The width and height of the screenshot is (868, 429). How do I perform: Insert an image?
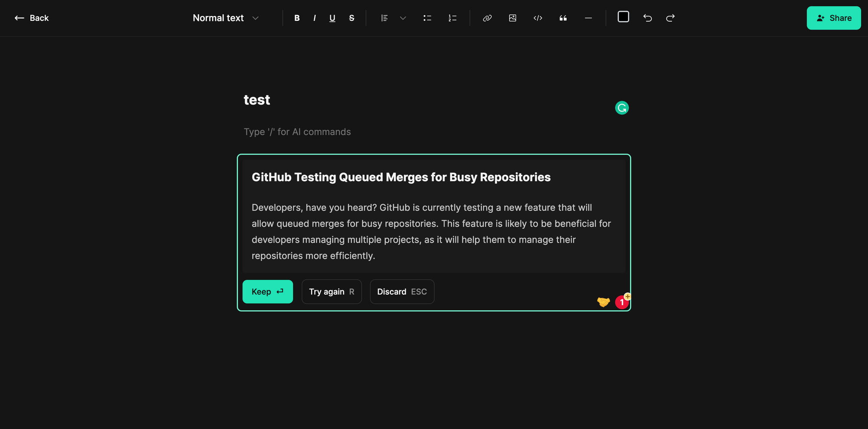(513, 18)
